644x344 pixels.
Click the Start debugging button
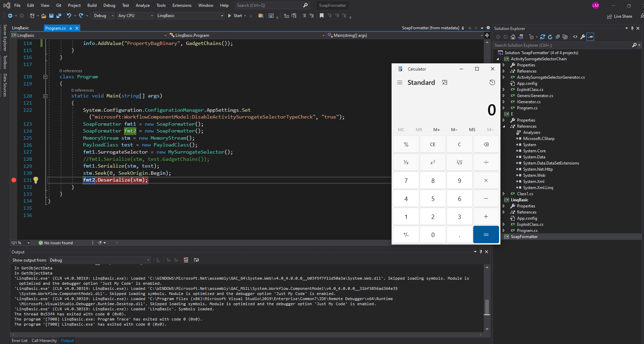[x=235, y=16]
